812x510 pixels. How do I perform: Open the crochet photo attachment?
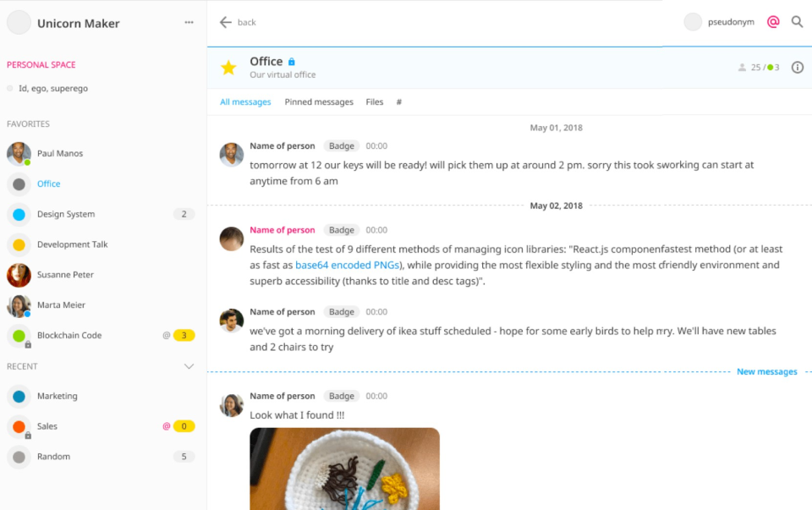point(344,468)
